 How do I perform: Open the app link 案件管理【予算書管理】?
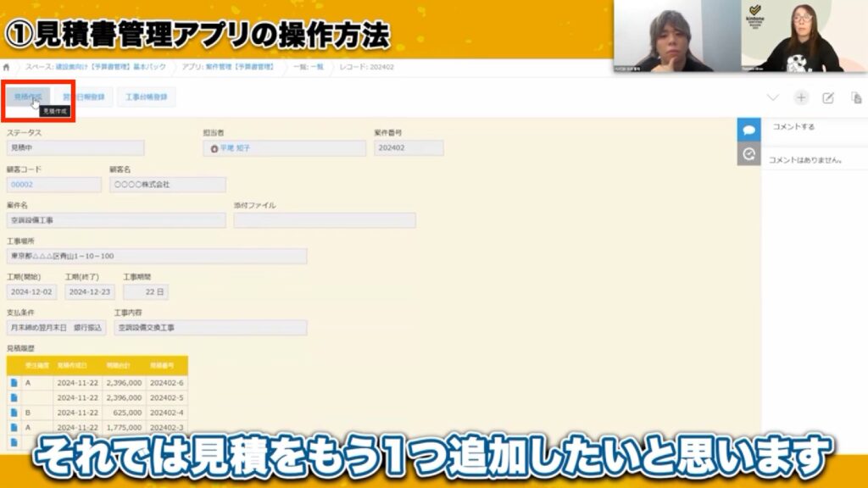pyautogui.click(x=239, y=67)
